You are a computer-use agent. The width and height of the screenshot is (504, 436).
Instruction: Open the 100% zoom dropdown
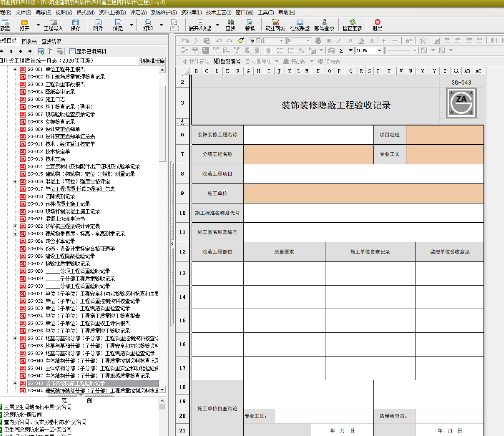click(379, 51)
